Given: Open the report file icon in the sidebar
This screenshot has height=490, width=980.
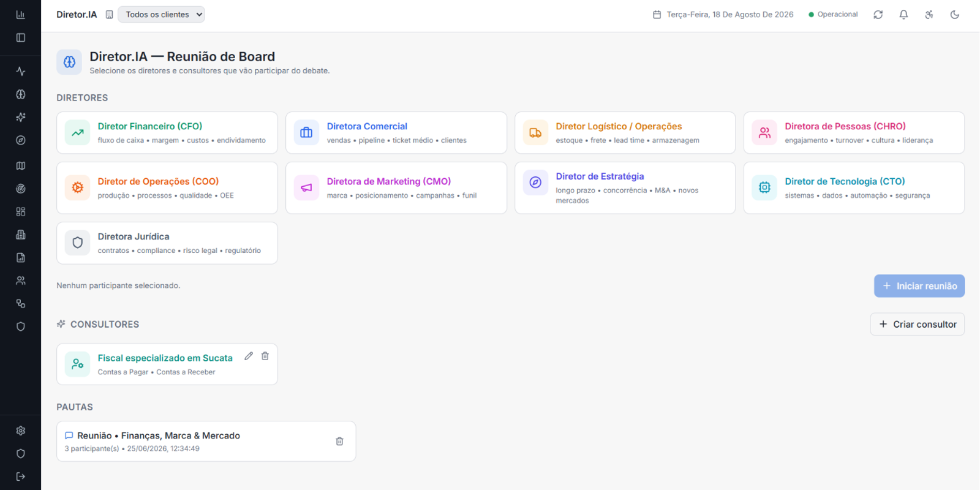Looking at the screenshot, I should 20,258.
